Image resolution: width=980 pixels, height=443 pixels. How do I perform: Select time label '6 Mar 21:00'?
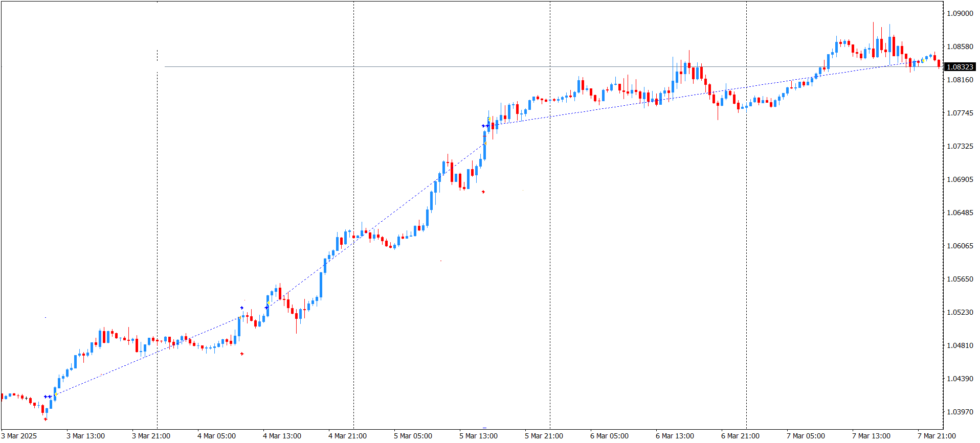click(740, 436)
